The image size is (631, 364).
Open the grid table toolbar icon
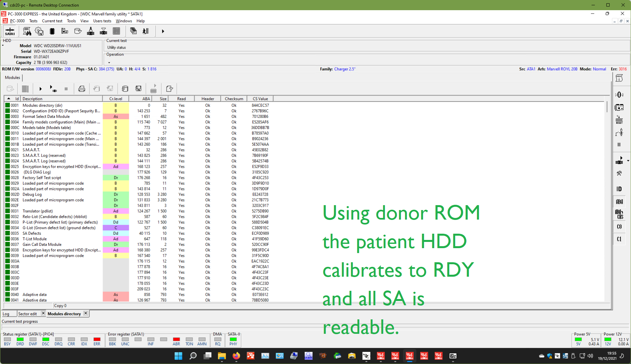[x=116, y=31]
